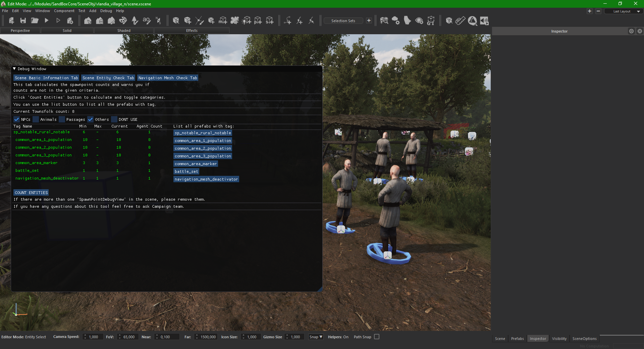The image size is (644, 349).
Task: Switch to the SceneOptions panel tab
Action: [584, 339]
